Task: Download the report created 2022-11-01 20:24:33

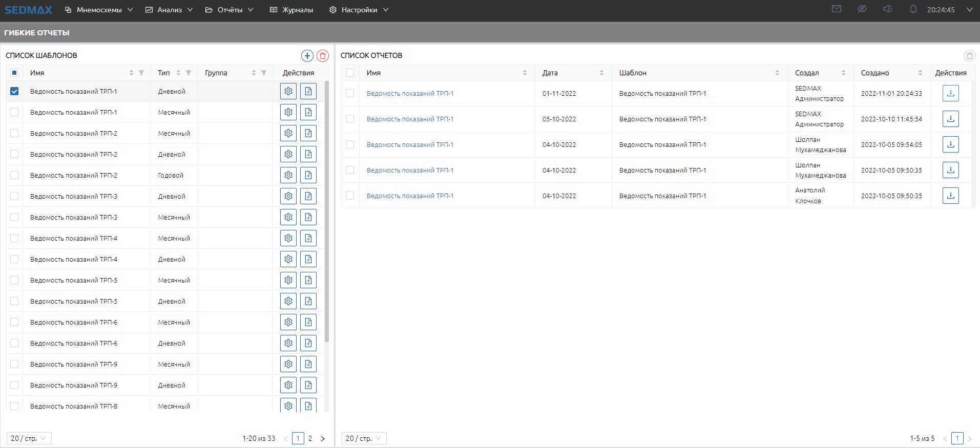Action: pos(950,93)
